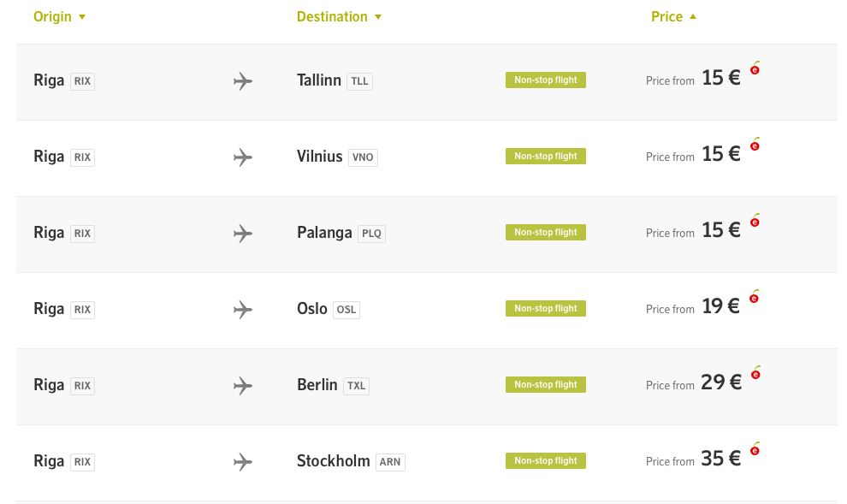This screenshot has width=847, height=504.
Task: Click the PLQ airport code tag
Action: coord(371,234)
